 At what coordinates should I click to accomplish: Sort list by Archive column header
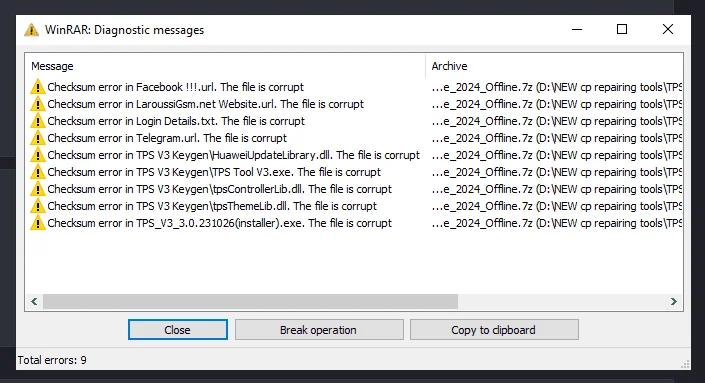pyautogui.click(x=554, y=66)
